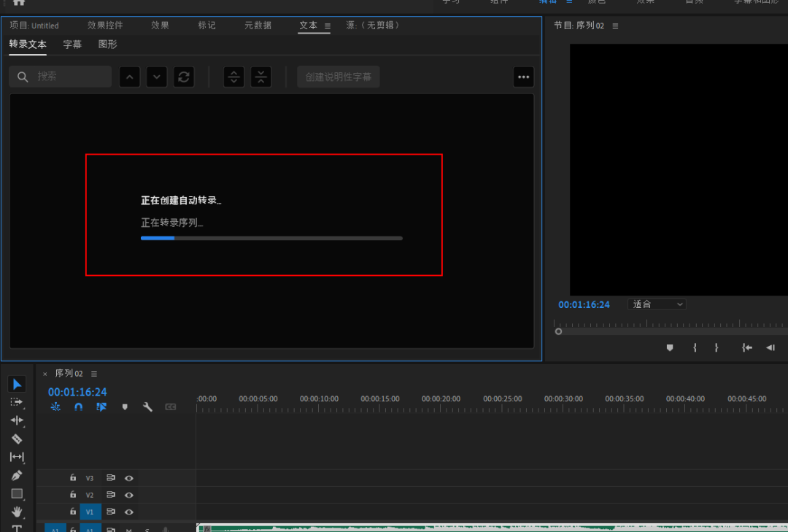Click the split segment icon
The image size is (788, 532).
tap(233, 77)
